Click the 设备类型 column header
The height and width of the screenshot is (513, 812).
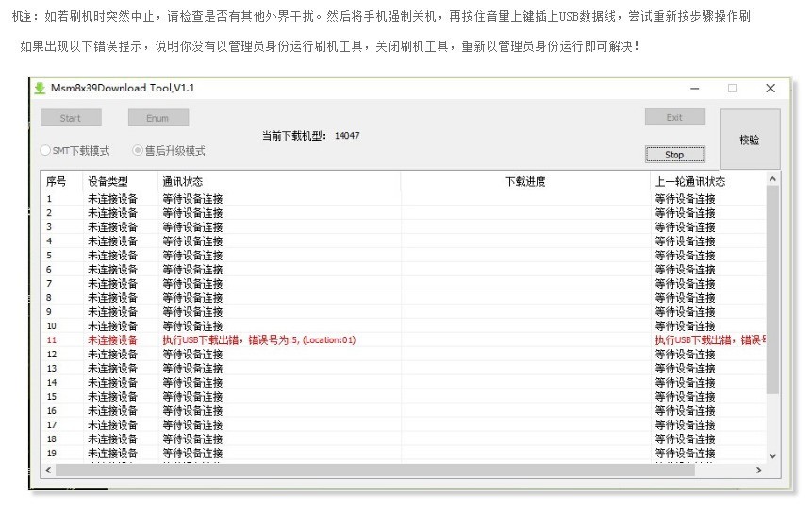click(120, 182)
